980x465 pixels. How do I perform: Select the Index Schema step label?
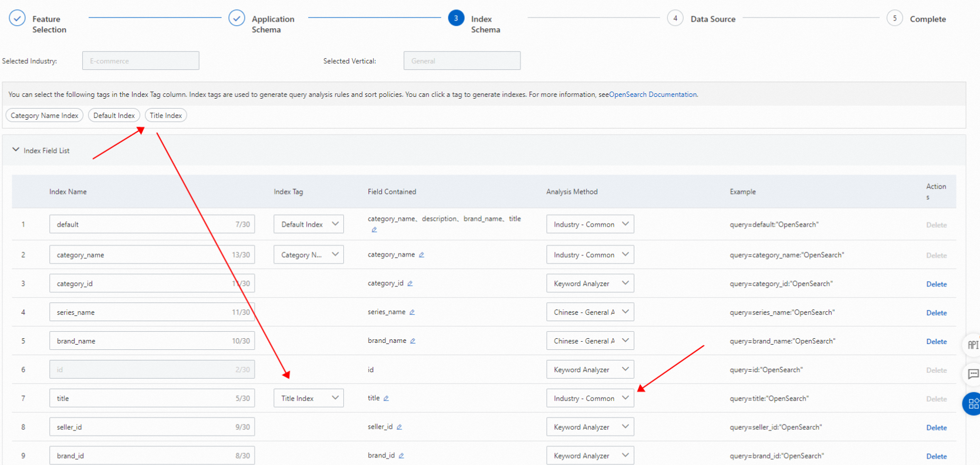click(x=485, y=24)
